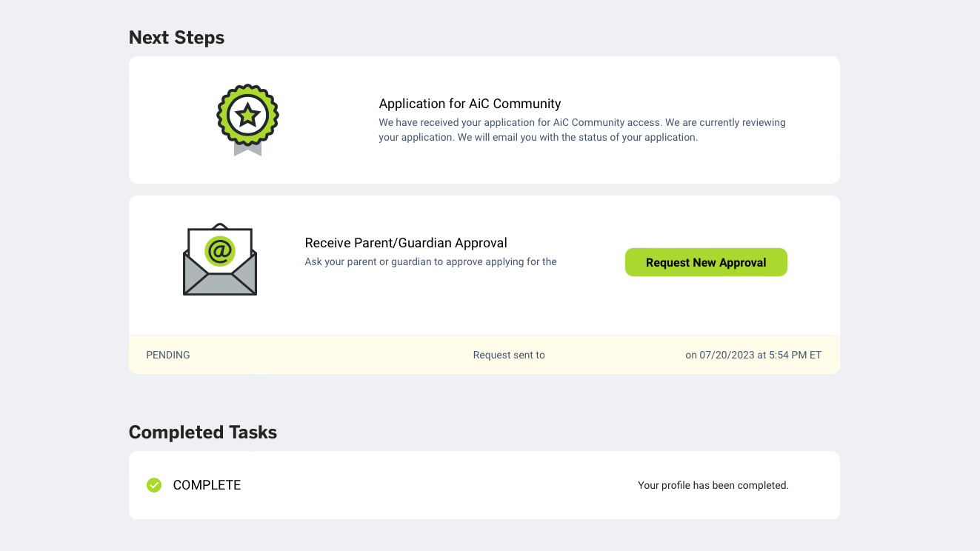Image resolution: width=980 pixels, height=551 pixels.
Task: Click the COMPLETE task label
Action: (207, 485)
